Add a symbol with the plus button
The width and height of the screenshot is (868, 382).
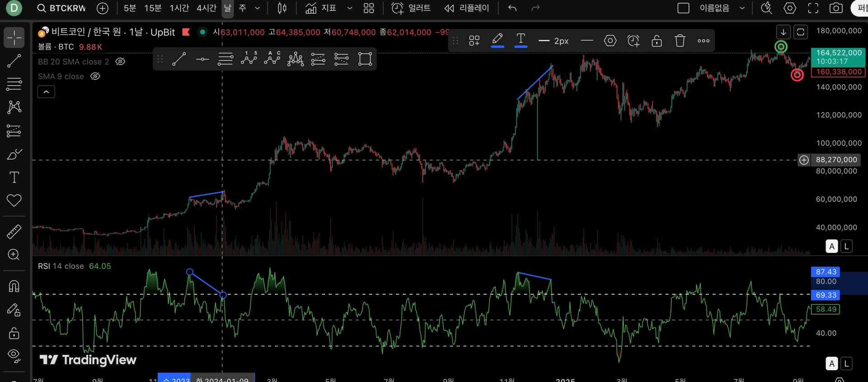tap(103, 8)
